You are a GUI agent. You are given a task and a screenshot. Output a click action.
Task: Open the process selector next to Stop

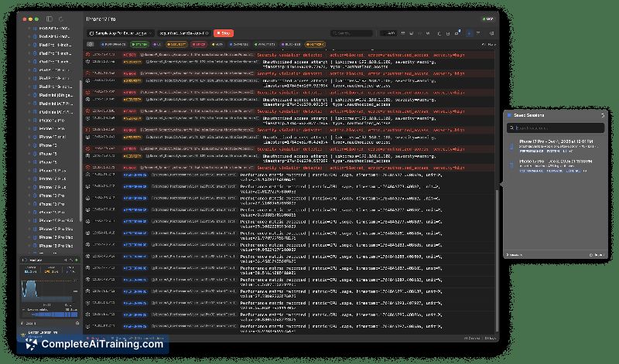pyautogui.click(x=184, y=33)
